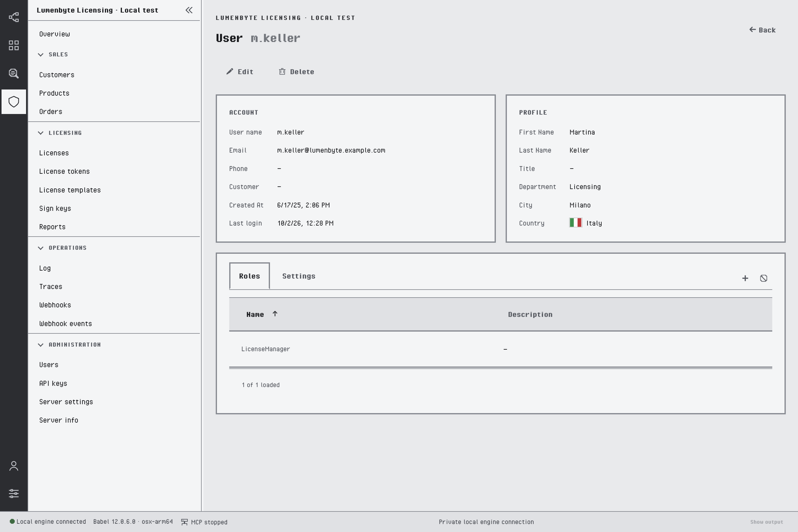
Task: Switch to the Roles tab
Action: pyautogui.click(x=249, y=276)
